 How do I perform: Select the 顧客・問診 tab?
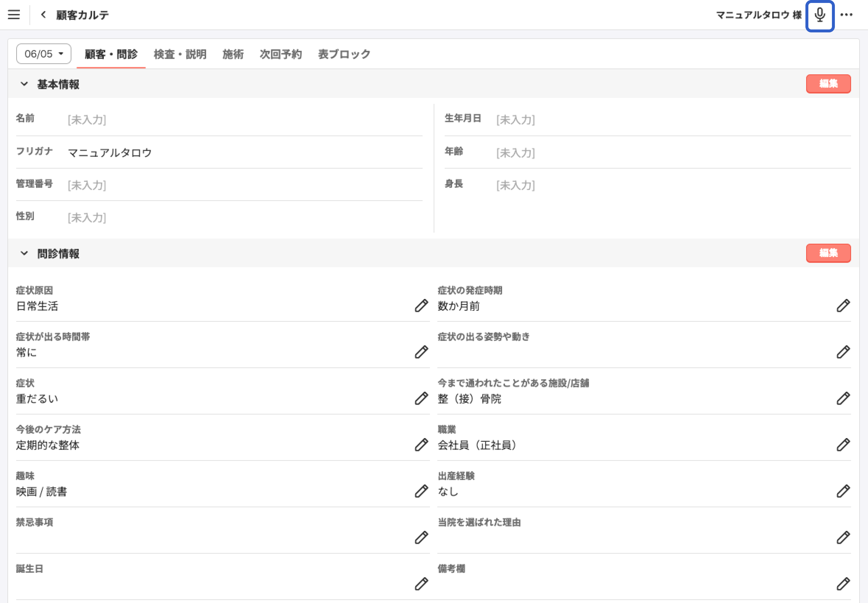click(111, 54)
